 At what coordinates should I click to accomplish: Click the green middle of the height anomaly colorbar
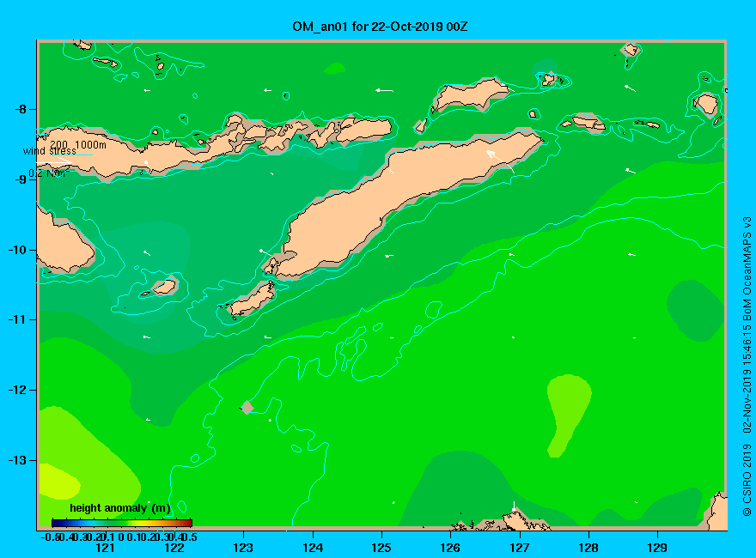pos(121,523)
